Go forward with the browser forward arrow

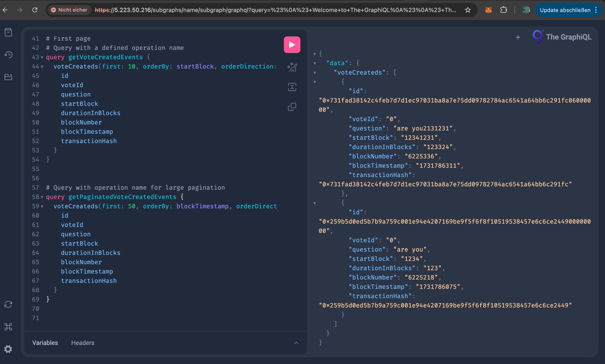pos(20,10)
